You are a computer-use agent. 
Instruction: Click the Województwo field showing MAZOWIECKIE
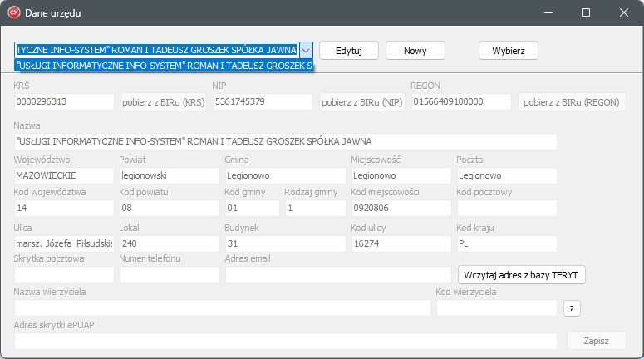pos(64,176)
